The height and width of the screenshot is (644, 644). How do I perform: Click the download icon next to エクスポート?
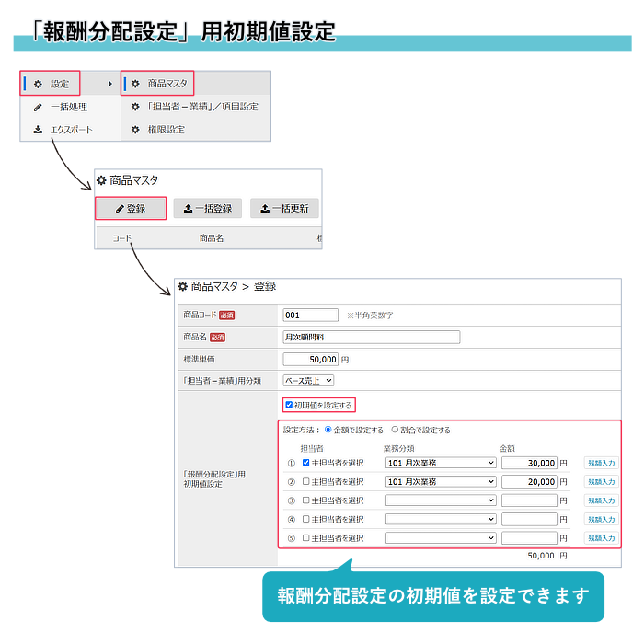38,130
